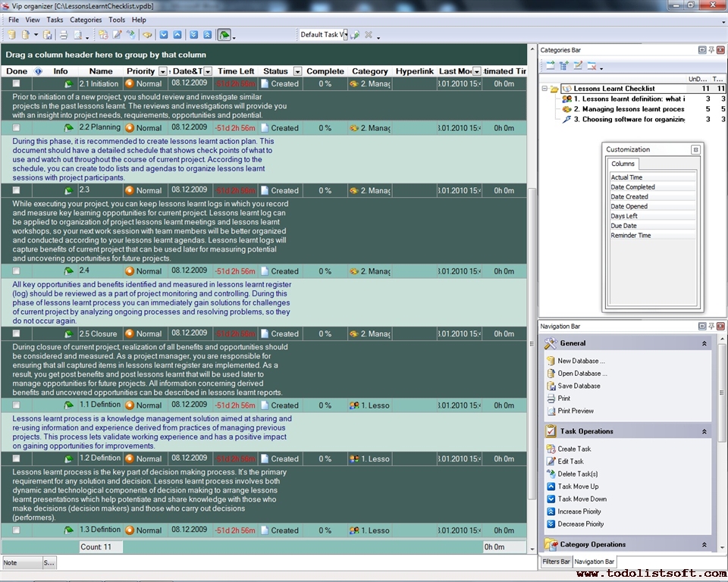Click the double up-arrow Increase Priority toolbar icon
This screenshot has width=728, height=582.
click(x=208, y=35)
